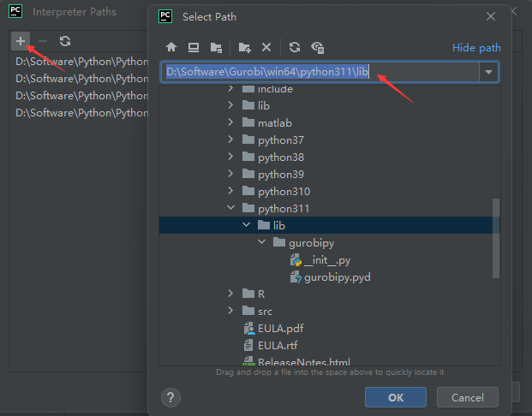Collapse the python311 folder

pos(231,208)
